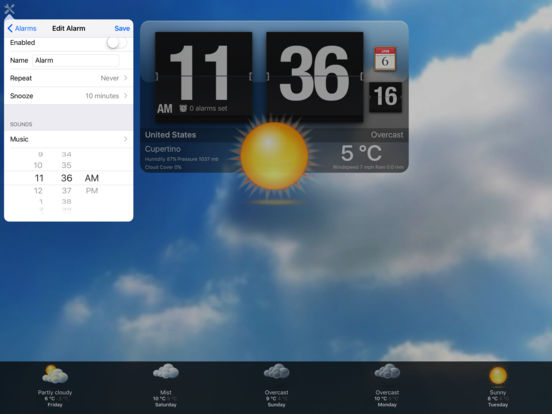552x414 pixels.
Task: Click the Cupertino location label
Action: (x=163, y=149)
